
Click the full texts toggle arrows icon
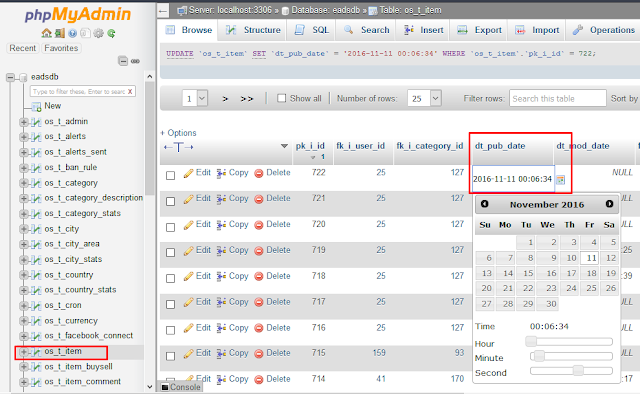(x=179, y=147)
